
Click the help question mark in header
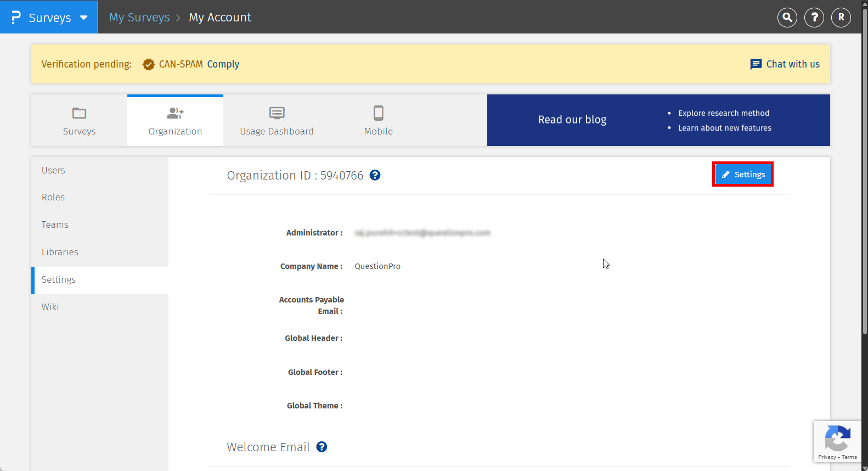(814, 18)
